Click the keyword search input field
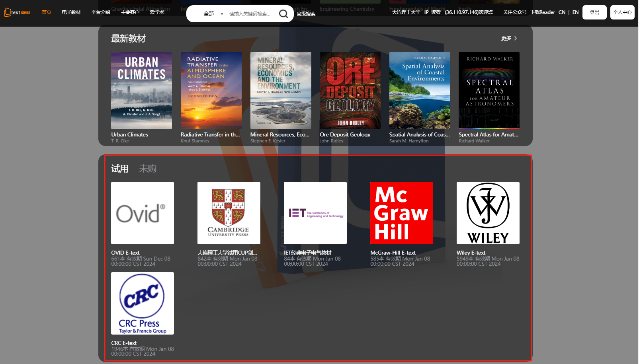The width and height of the screenshot is (639, 364). pyautogui.click(x=250, y=14)
